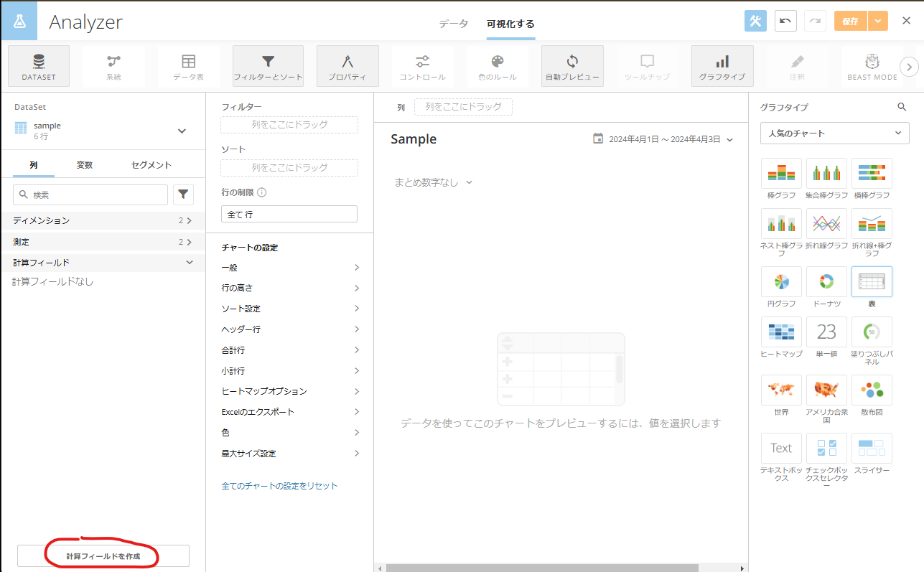Collapse the 計算フィールド section
Viewport: 924px width, 572px height.
tap(103, 263)
